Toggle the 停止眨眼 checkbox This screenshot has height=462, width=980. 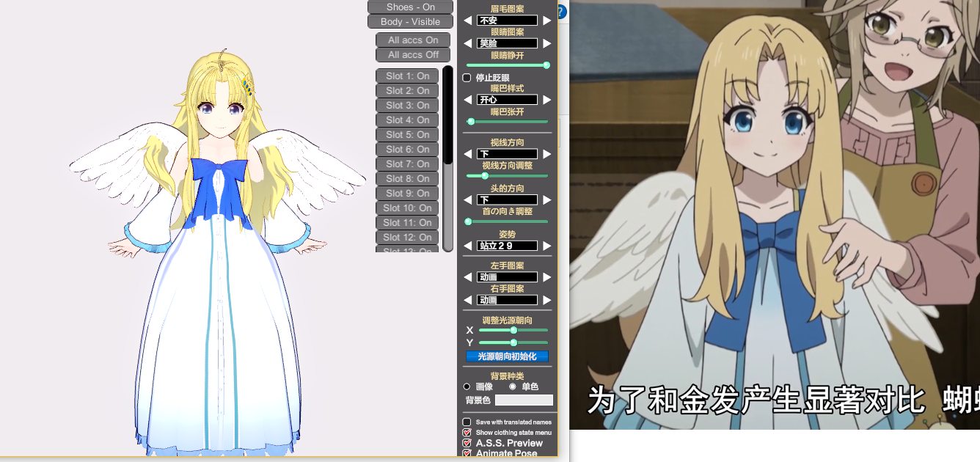(467, 78)
